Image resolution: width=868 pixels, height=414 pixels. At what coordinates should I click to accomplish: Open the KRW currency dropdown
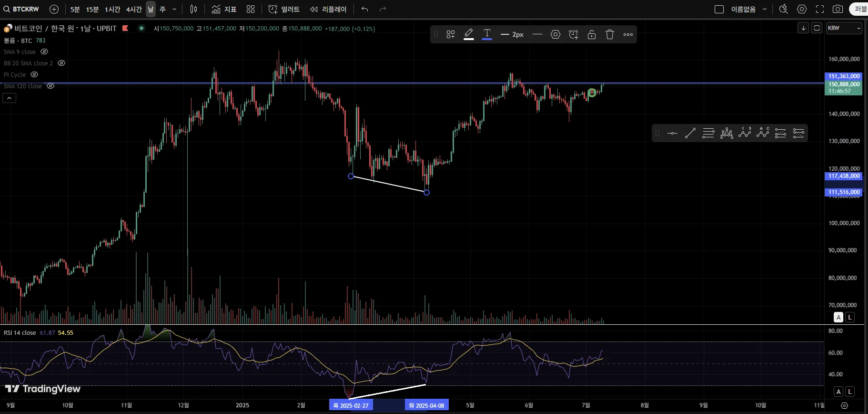click(x=844, y=28)
